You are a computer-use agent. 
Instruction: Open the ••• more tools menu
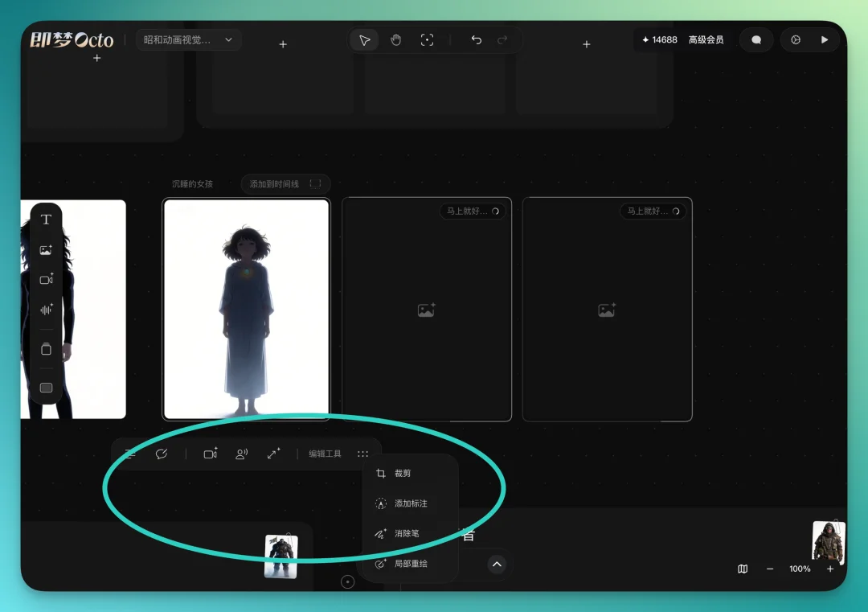click(x=362, y=453)
